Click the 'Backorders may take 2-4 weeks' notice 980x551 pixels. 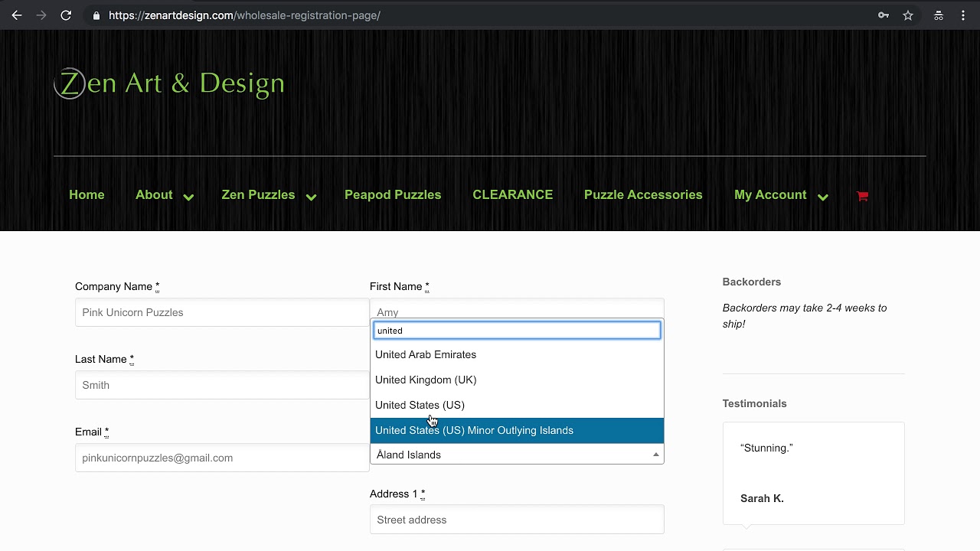[805, 316]
